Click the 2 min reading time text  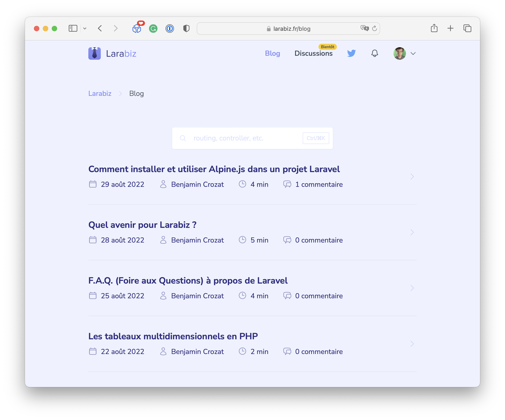[259, 352]
